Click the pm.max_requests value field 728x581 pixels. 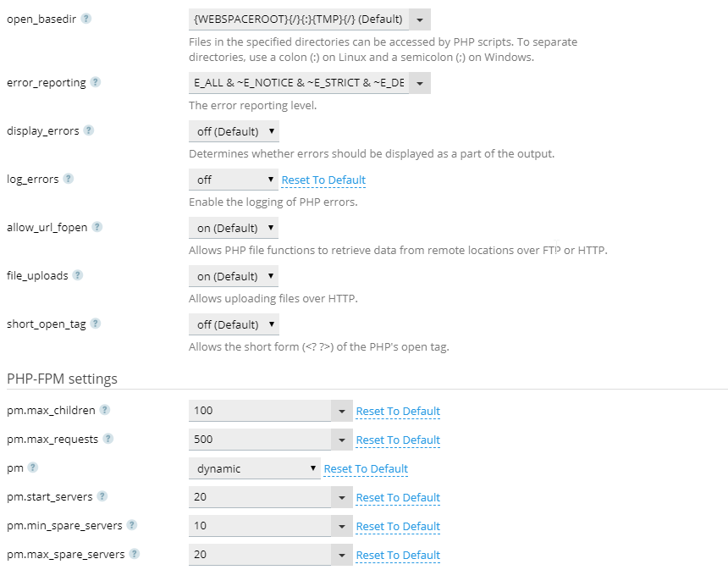(259, 440)
